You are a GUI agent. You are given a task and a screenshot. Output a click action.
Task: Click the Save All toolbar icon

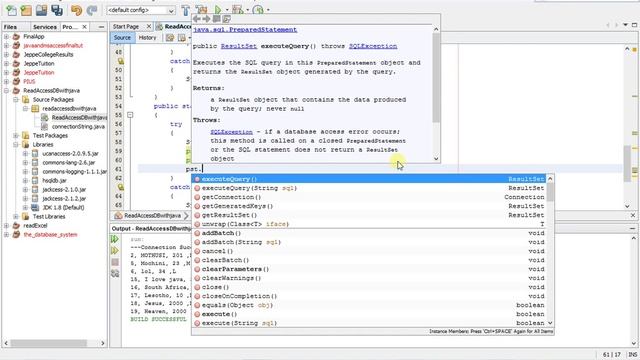point(57,10)
